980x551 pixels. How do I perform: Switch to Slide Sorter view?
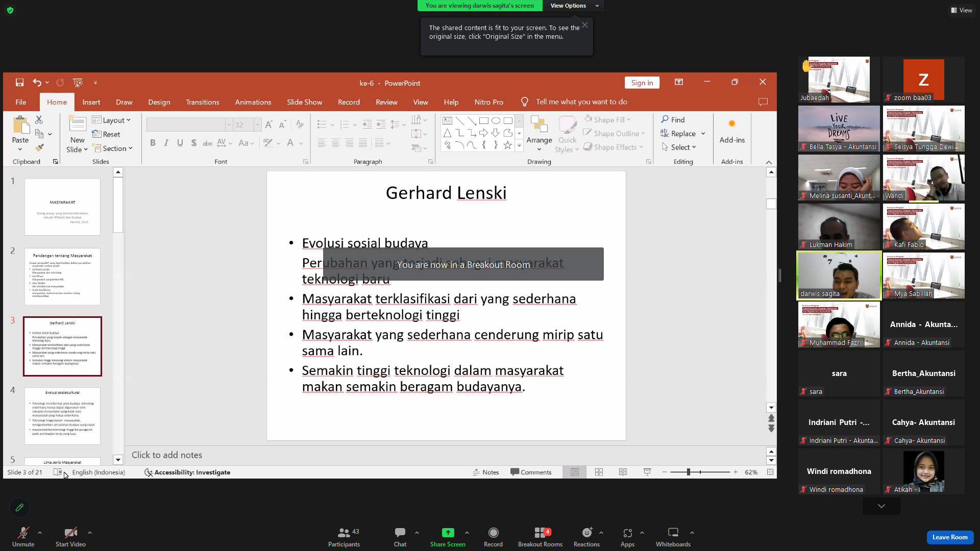(599, 472)
